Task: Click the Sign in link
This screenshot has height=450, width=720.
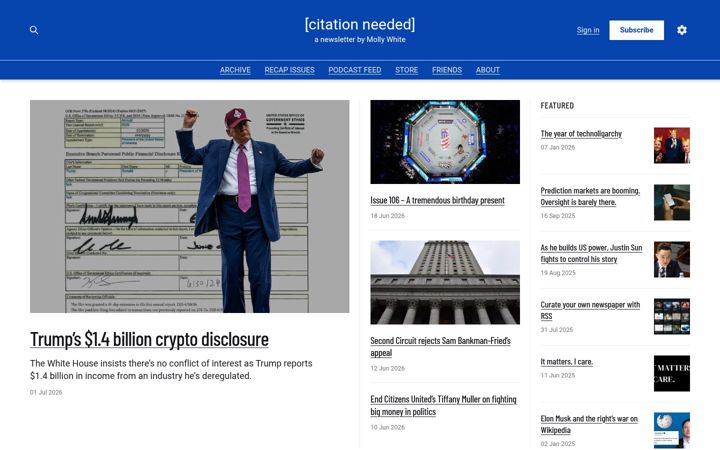Action: [588, 30]
